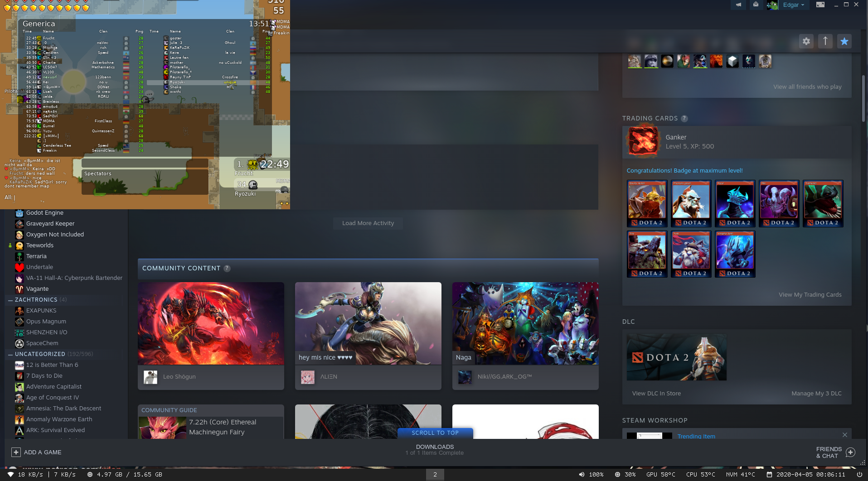Click the first friend avatar, the cat picture

[x=635, y=61]
